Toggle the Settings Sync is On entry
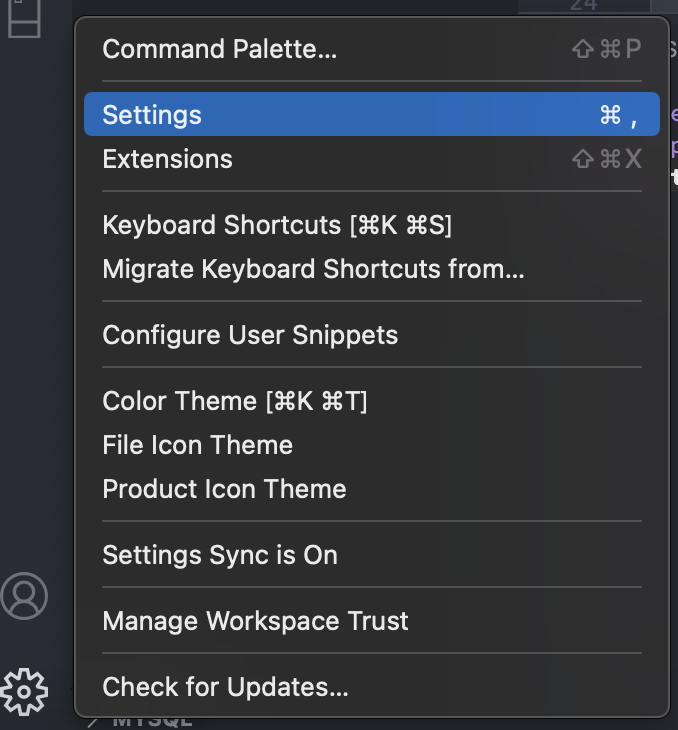 (220, 555)
